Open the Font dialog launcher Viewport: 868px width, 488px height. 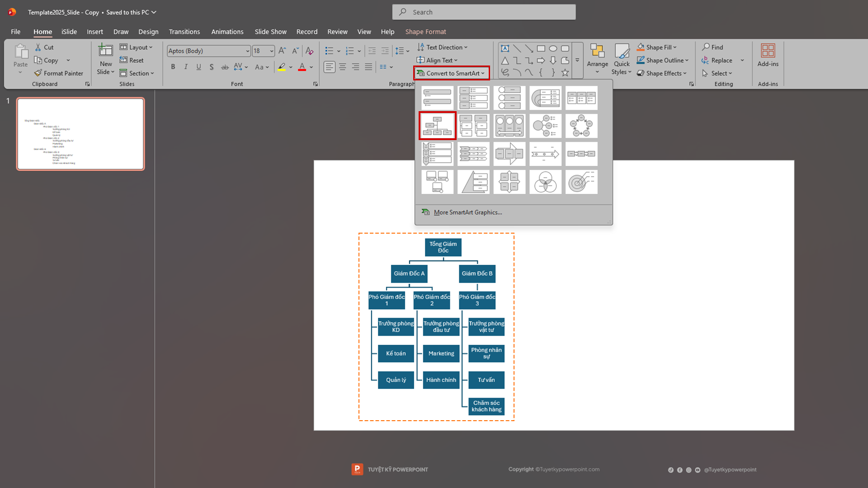[316, 84]
